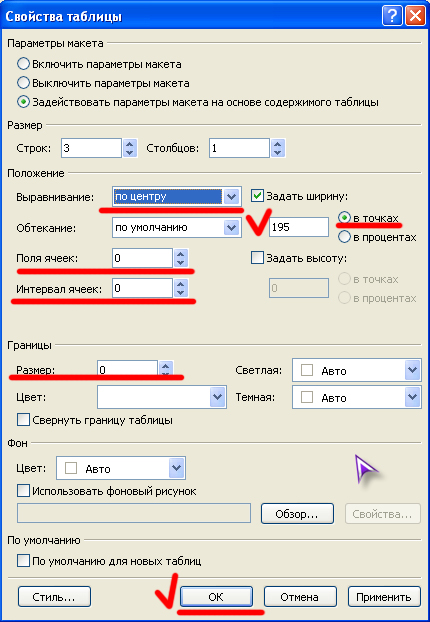Open the Выравнивание dropdown
430x622 pixels.
[x=231, y=197]
